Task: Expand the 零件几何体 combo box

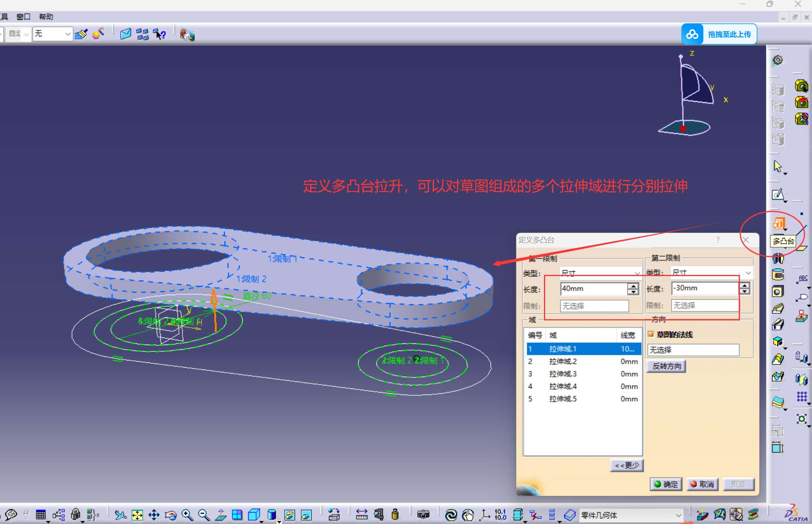Action: (678, 515)
